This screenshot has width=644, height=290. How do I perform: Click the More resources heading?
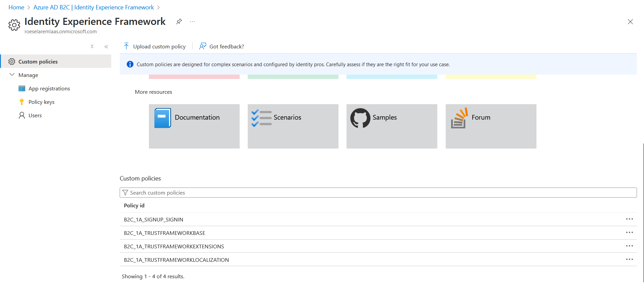(x=153, y=92)
